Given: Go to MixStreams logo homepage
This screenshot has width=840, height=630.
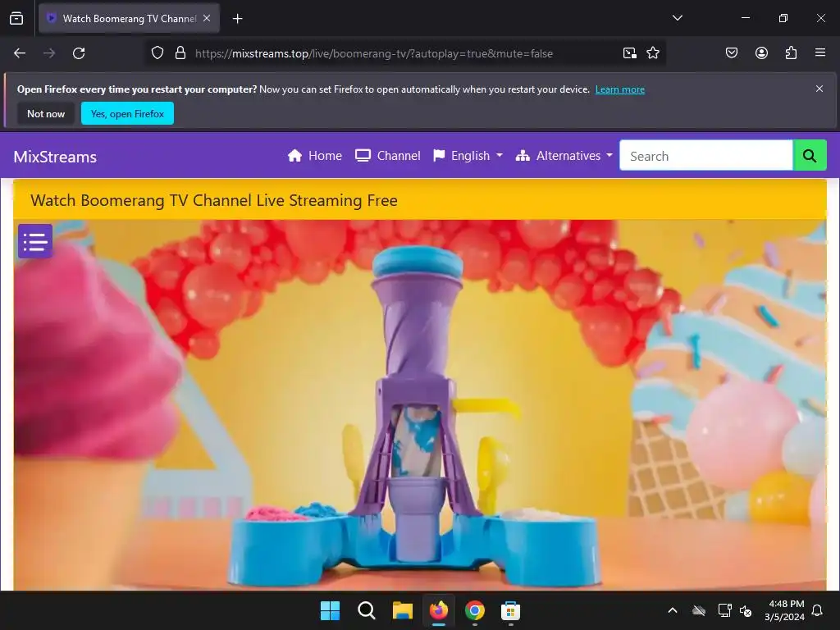Looking at the screenshot, I should pyautogui.click(x=55, y=157).
